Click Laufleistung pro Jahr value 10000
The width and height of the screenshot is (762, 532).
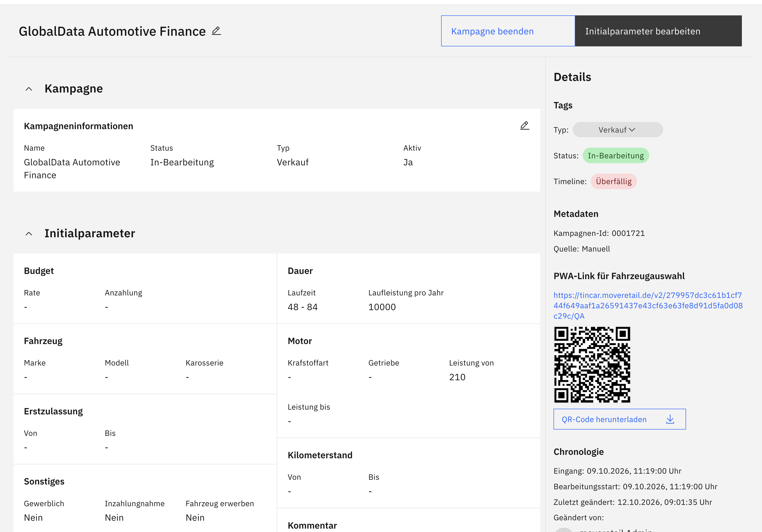click(x=382, y=307)
